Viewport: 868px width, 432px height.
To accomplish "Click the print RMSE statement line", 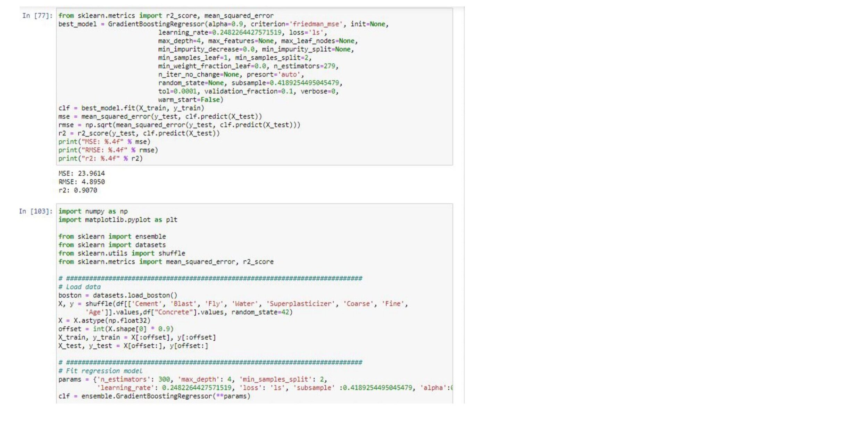I will tap(108, 150).
